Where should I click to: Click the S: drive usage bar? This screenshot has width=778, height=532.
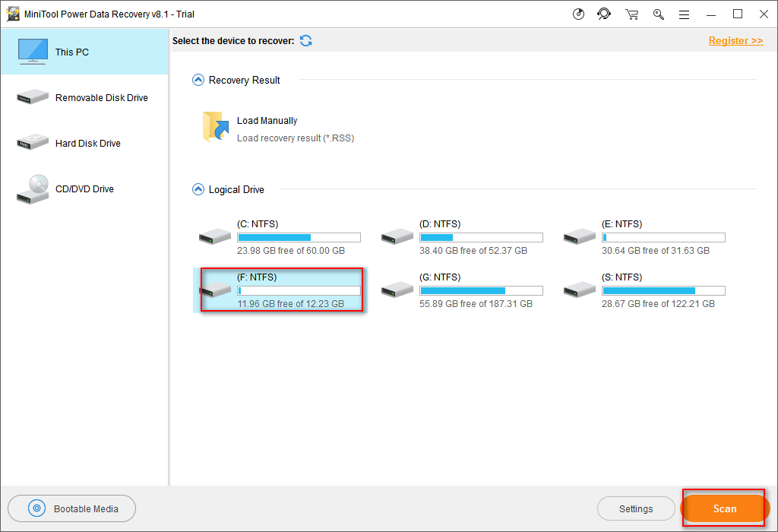click(x=663, y=291)
